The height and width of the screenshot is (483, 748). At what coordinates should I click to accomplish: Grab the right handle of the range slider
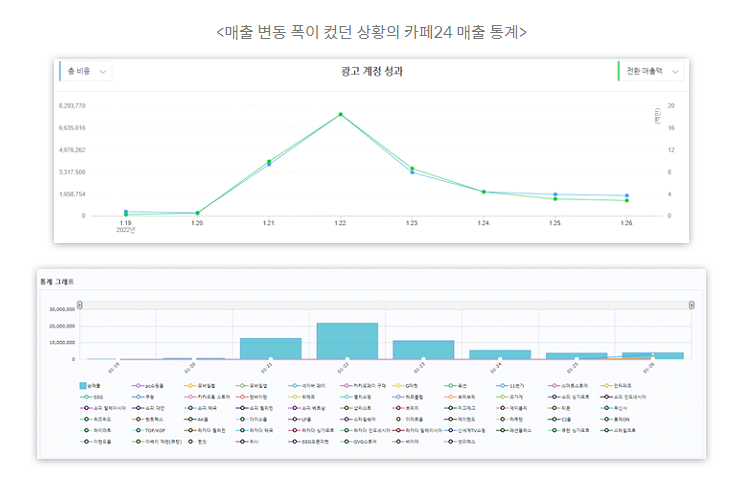tap(692, 305)
